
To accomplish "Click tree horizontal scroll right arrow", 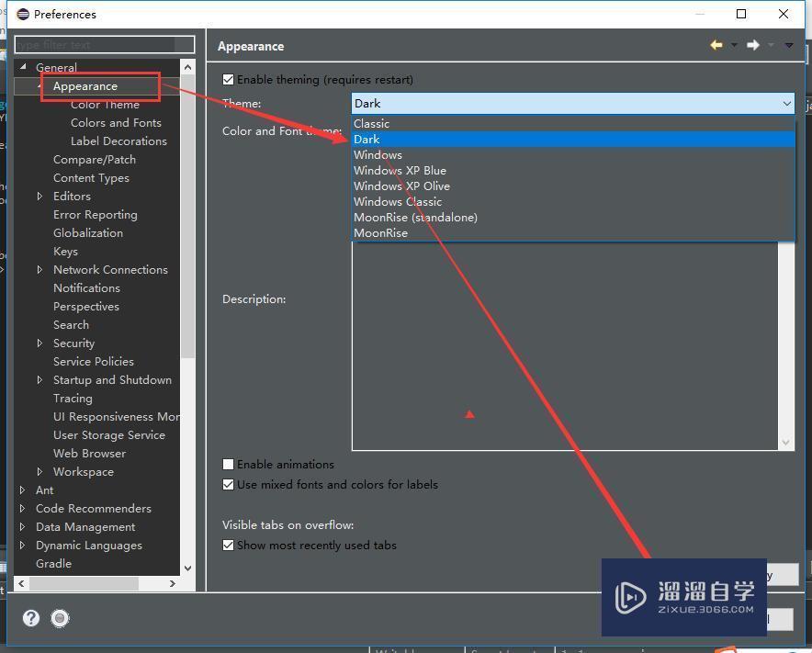I will pos(173,583).
